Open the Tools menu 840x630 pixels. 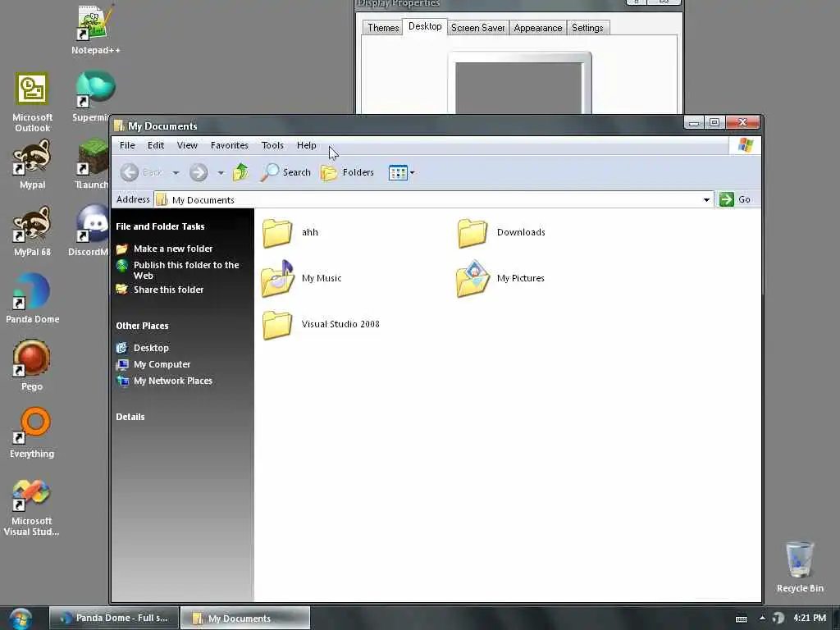point(272,145)
